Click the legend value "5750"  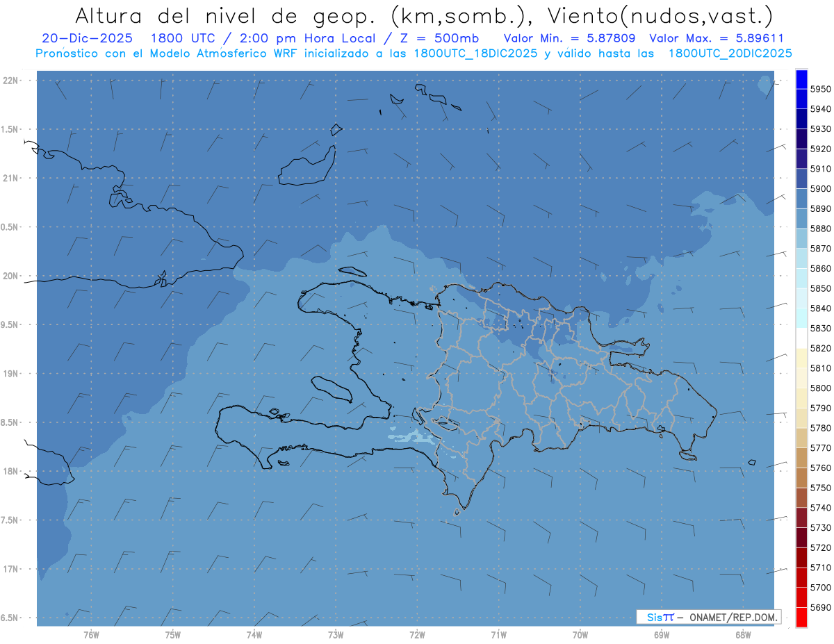click(x=821, y=488)
